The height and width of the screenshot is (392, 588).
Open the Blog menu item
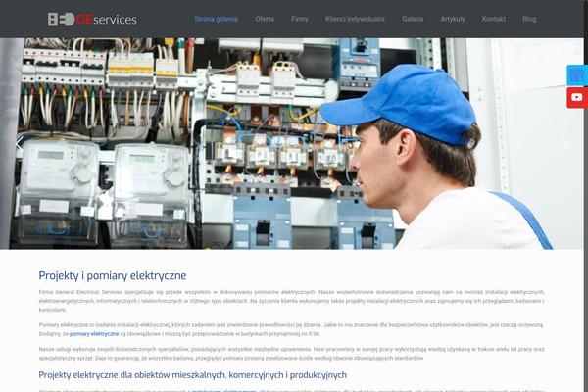coord(529,19)
